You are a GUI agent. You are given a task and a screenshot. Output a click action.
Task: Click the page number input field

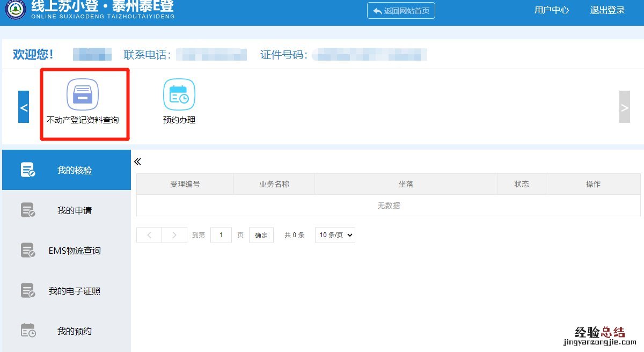click(221, 235)
